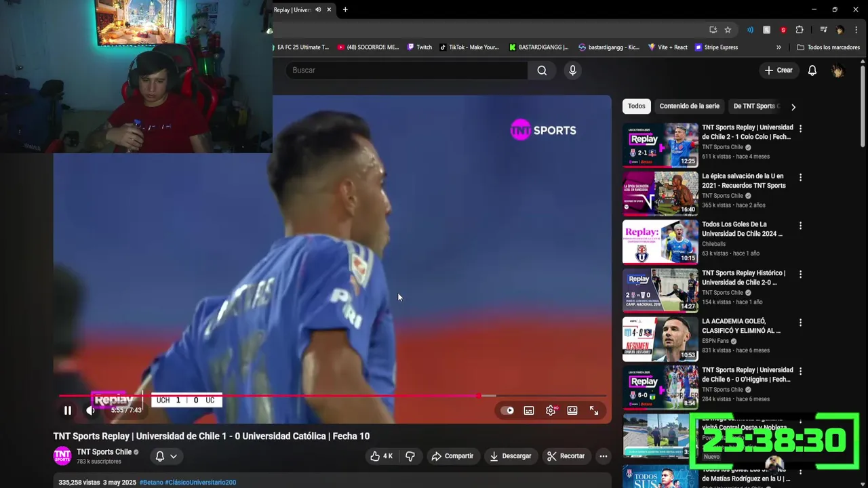Mute the tab with the speaker icon

(x=318, y=9)
